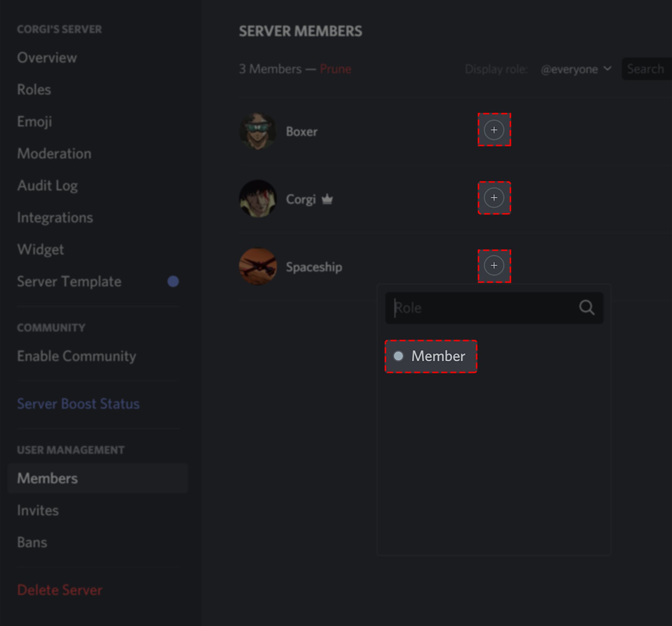Select the Member role from dropdown
Screen dimensions: 672x626
431,355
